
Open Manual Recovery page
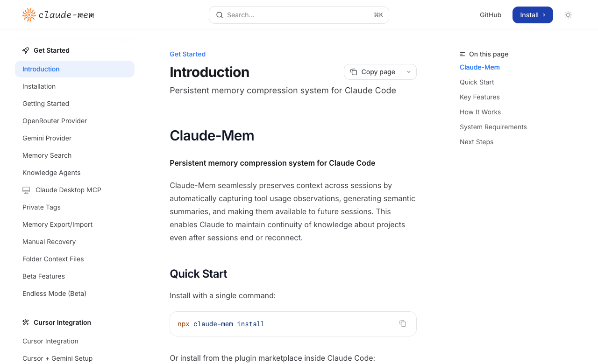(75, 242)
